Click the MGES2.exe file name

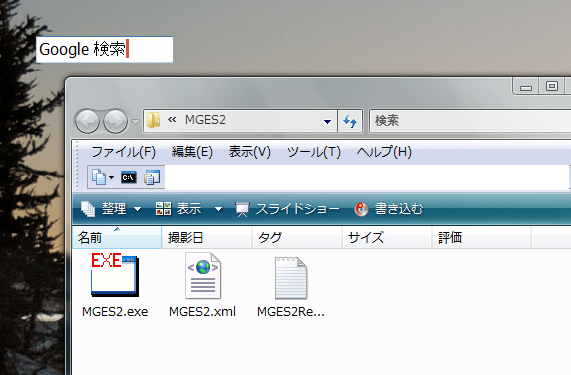[115, 312]
